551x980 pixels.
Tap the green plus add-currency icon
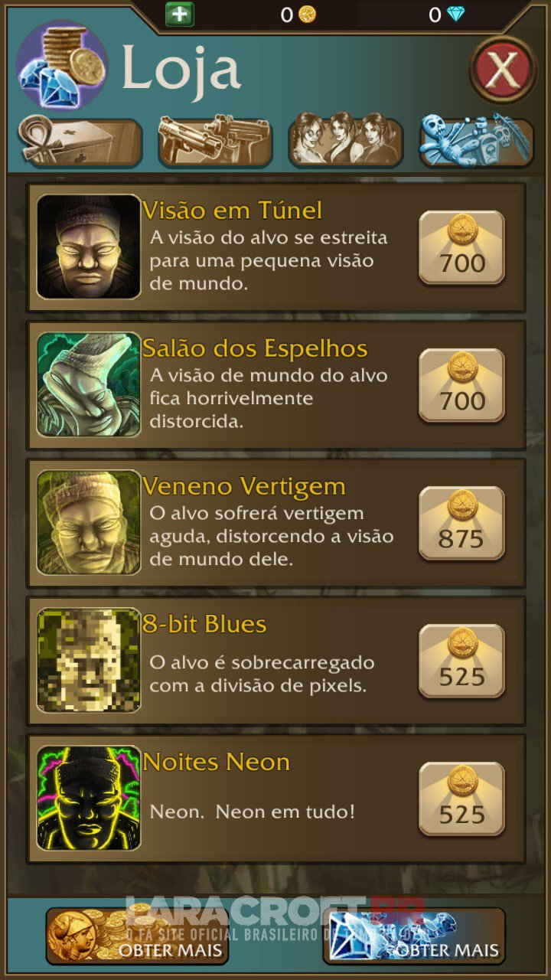click(180, 14)
